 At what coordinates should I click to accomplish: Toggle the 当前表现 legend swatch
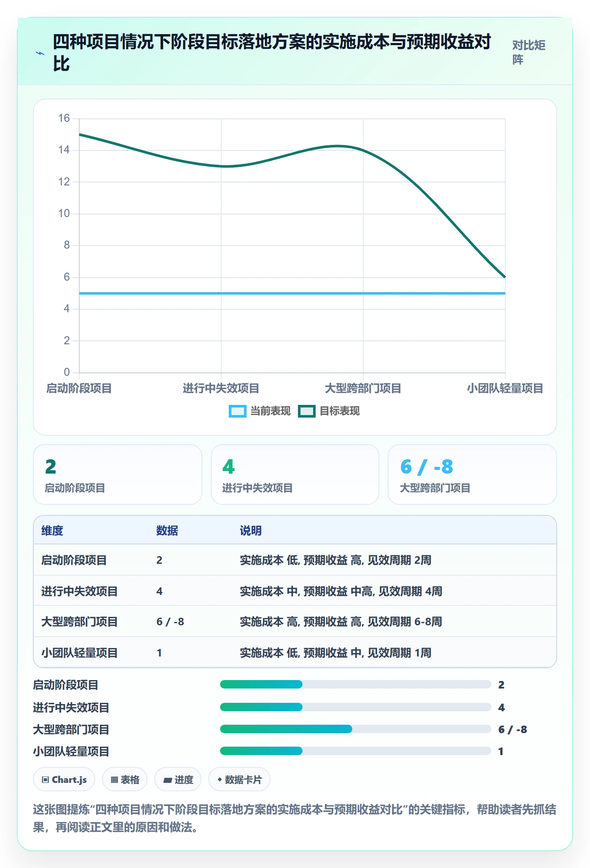tap(237, 411)
